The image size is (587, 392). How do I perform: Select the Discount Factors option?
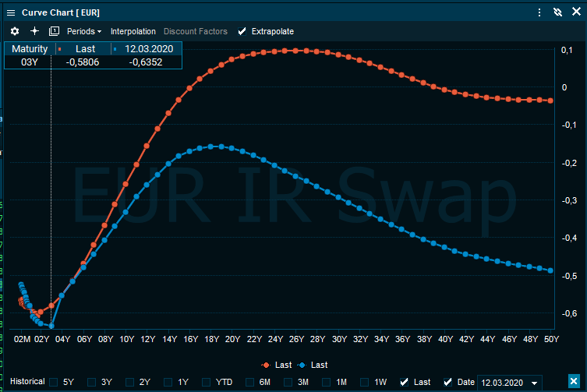tap(195, 31)
